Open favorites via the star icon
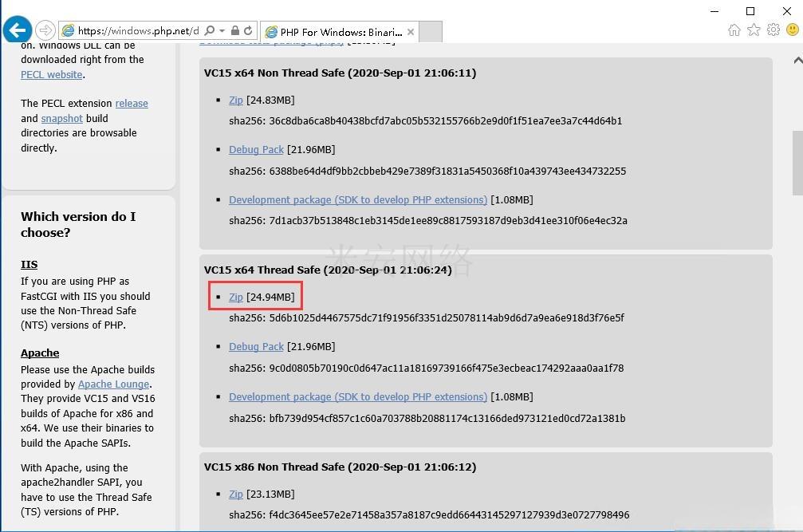The height and width of the screenshot is (532, 803). point(754,30)
